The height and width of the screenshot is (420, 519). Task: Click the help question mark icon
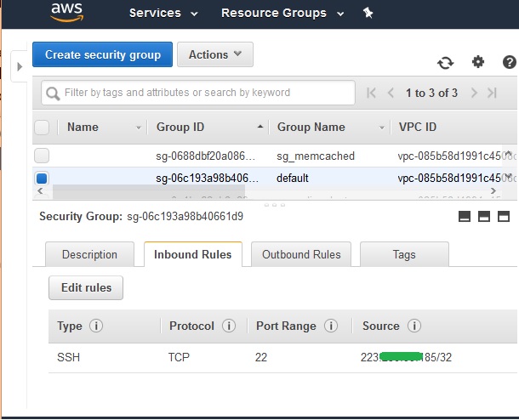(x=510, y=62)
